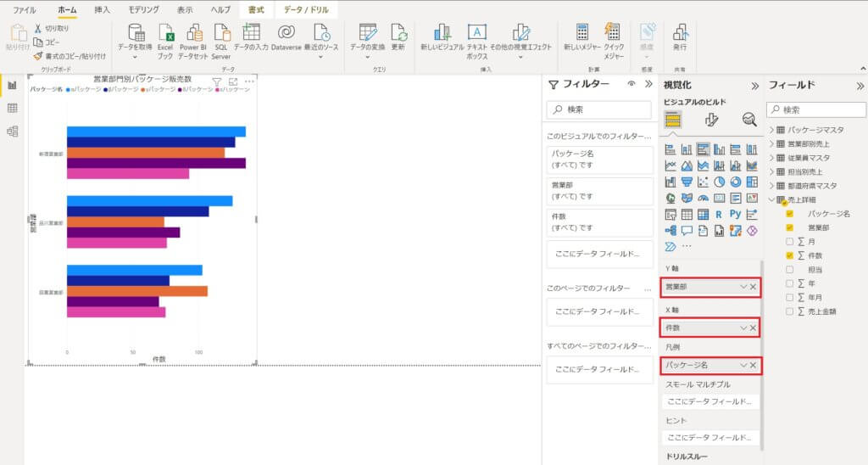Check the 年月 field checkbox

coord(789,298)
